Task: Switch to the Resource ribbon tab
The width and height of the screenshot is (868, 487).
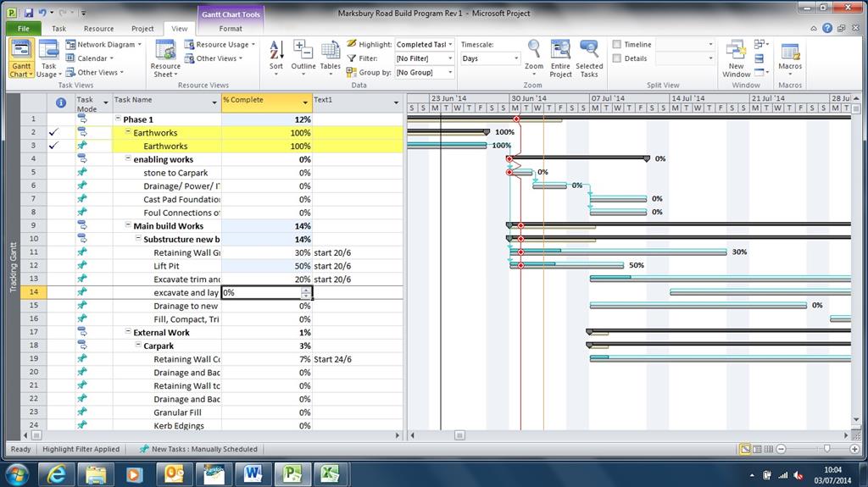Action: coord(98,29)
